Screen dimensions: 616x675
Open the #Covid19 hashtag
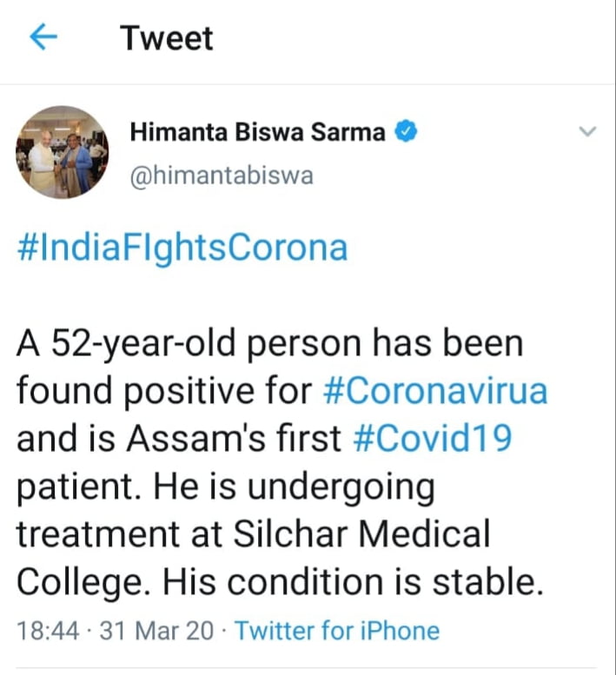click(x=432, y=439)
